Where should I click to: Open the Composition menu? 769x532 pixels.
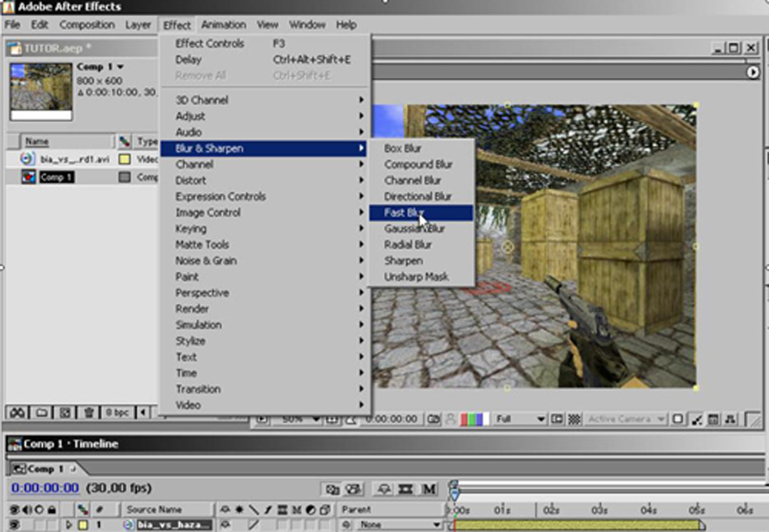point(87,25)
